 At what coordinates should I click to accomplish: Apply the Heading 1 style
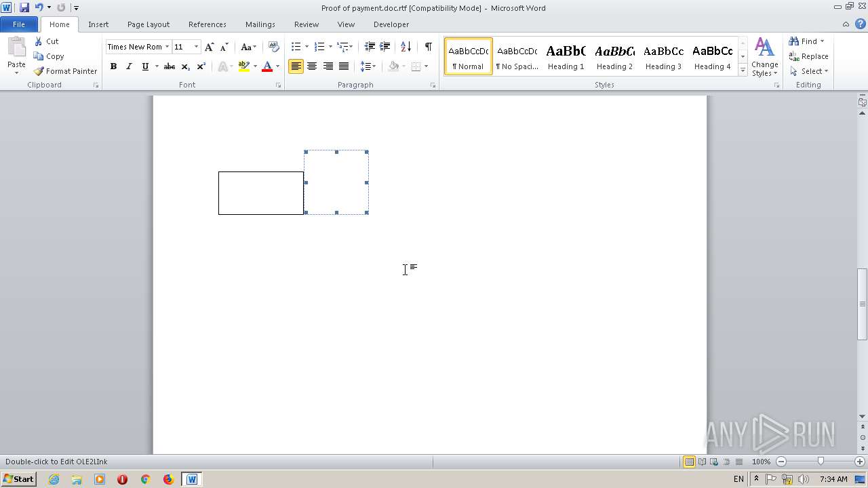click(566, 56)
